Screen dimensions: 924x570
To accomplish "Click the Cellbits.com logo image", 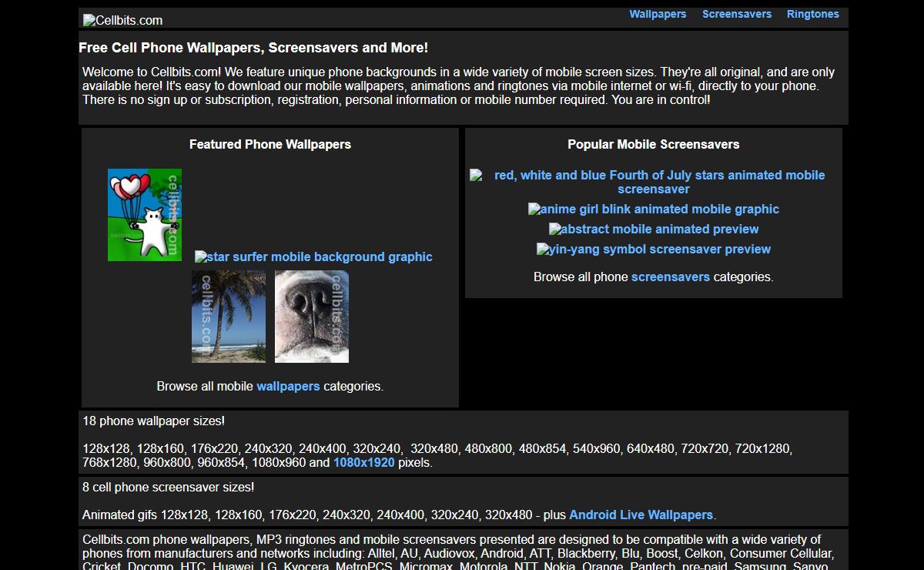I will [123, 20].
